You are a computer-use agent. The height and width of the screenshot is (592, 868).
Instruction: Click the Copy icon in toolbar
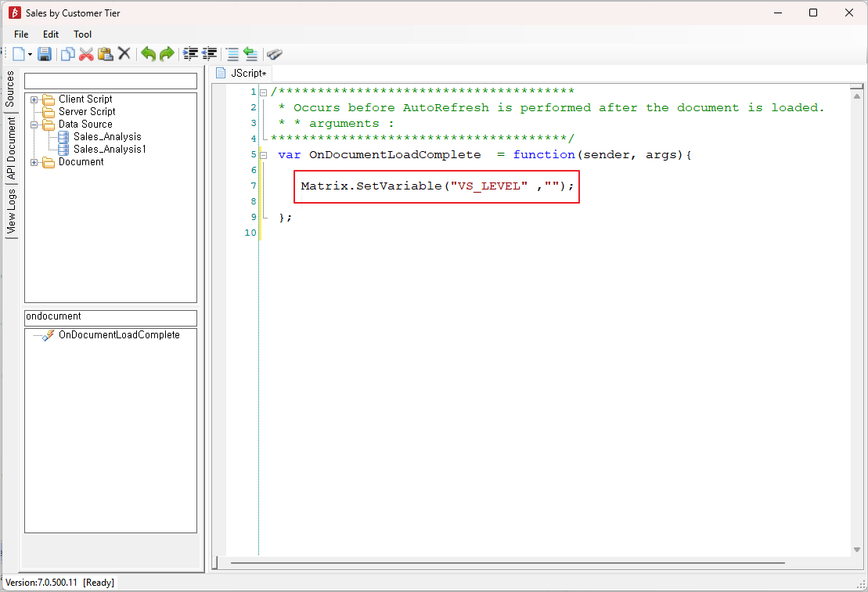tap(67, 54)
